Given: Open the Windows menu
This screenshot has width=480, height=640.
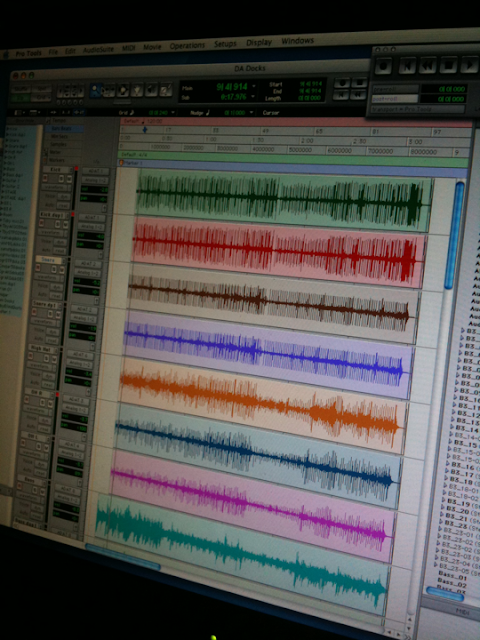Looking at the screenshot, I should 298,40.
